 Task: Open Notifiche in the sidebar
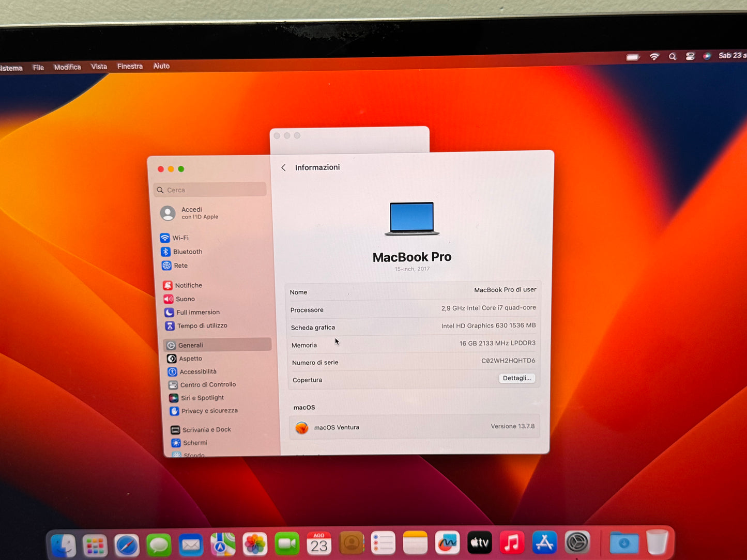[x=182, y=285]
